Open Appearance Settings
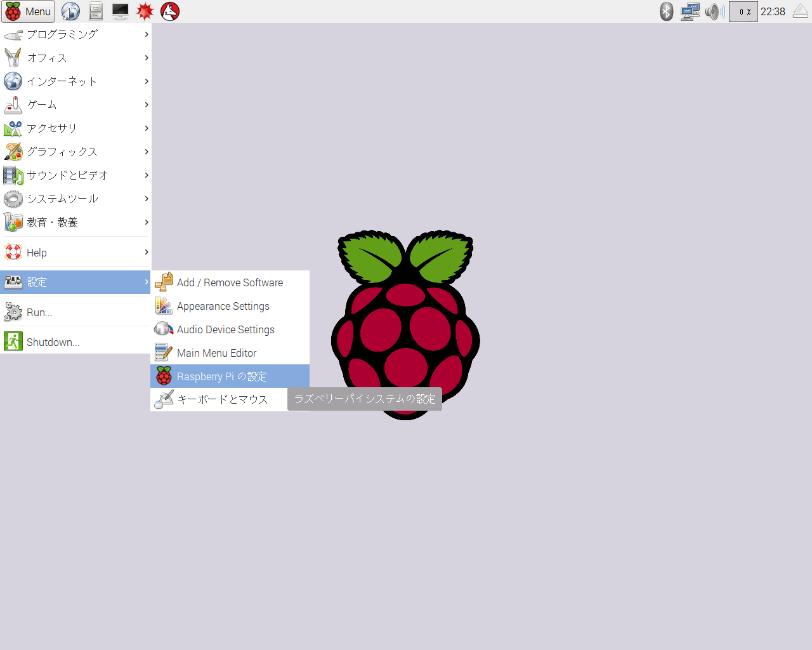Image resolution: width=812 pixels, height=650 pixels. (x=230, y=306)
